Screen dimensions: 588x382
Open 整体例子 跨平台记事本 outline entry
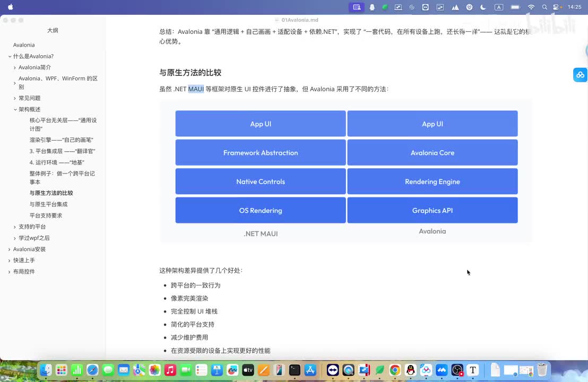click(x=62, y=178)
